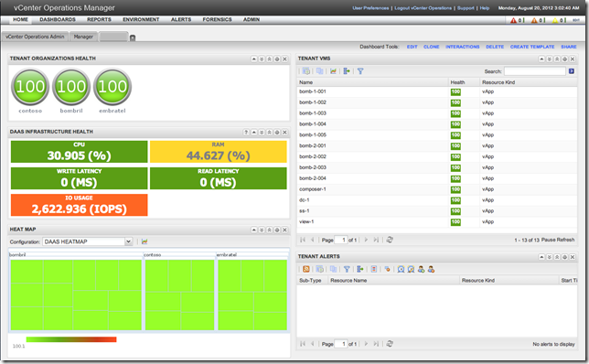The image size is (589, 364).
Task: Click the page number field in Tenant VMs
Action: tap(341, 240)
